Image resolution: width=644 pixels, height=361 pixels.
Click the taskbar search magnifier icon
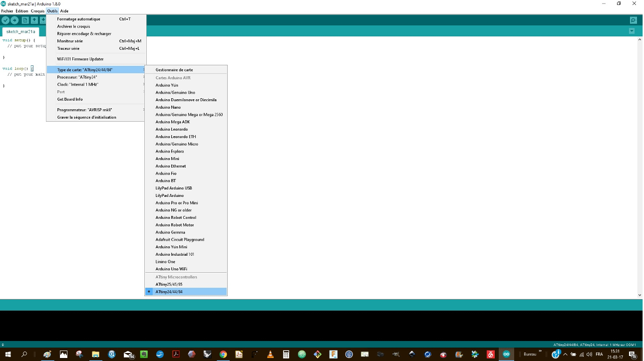pos(24,354)
